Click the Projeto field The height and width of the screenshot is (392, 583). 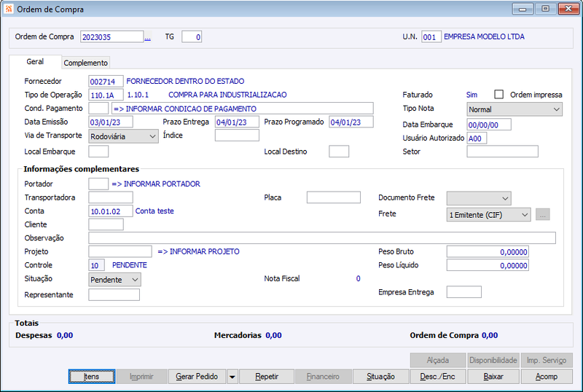(120, 251)
